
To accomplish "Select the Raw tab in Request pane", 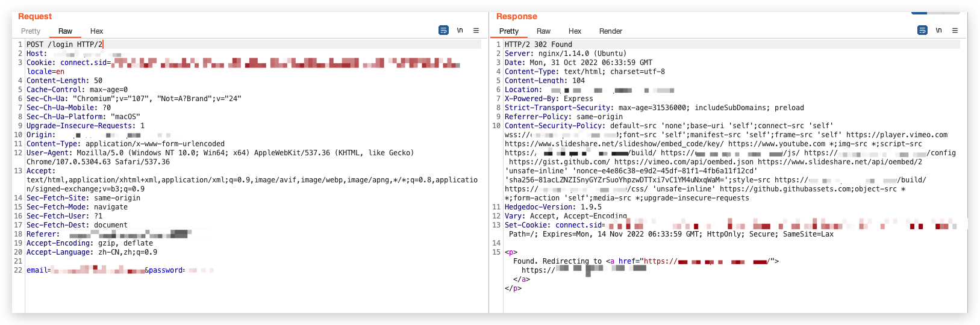I will 65,31.
